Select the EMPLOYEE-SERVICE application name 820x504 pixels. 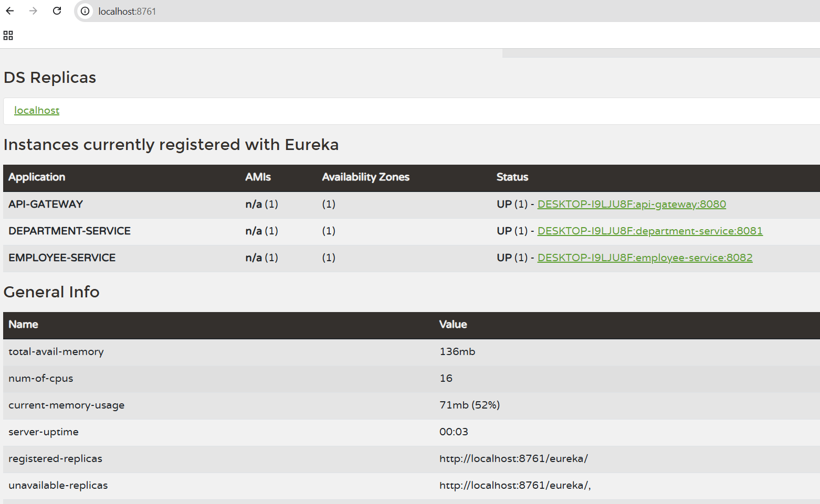click(x=62, y=258)
